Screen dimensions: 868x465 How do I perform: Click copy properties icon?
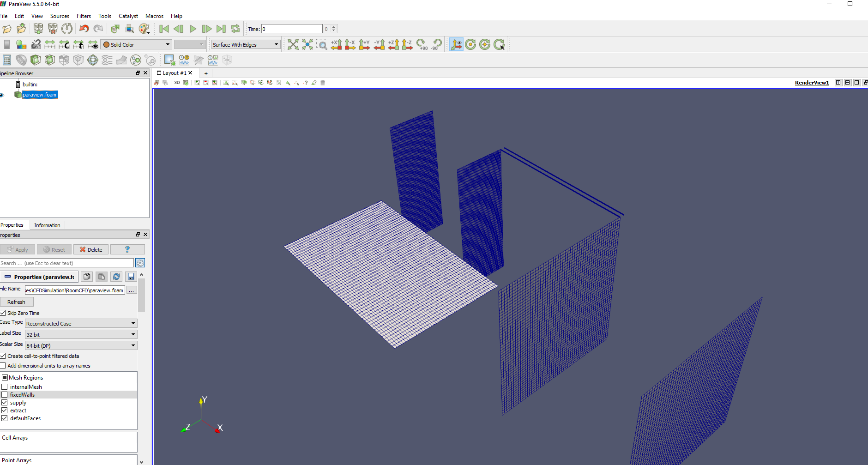(87, 277)
